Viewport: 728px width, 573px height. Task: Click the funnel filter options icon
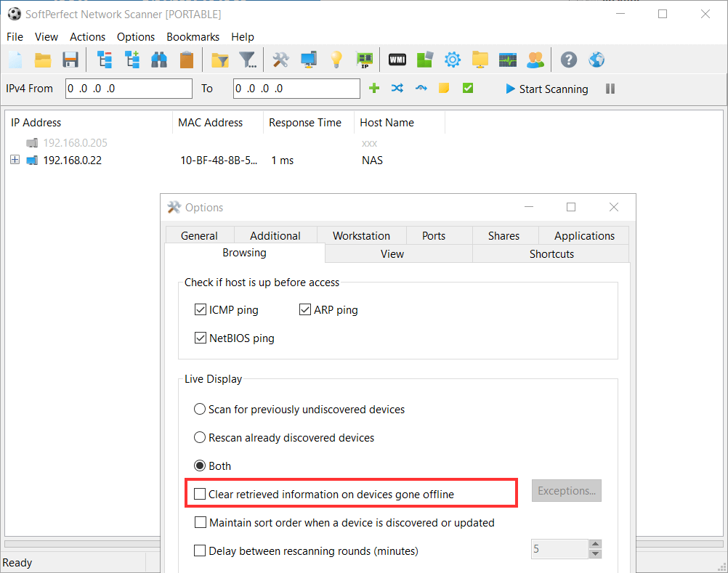tap(248, 60)
